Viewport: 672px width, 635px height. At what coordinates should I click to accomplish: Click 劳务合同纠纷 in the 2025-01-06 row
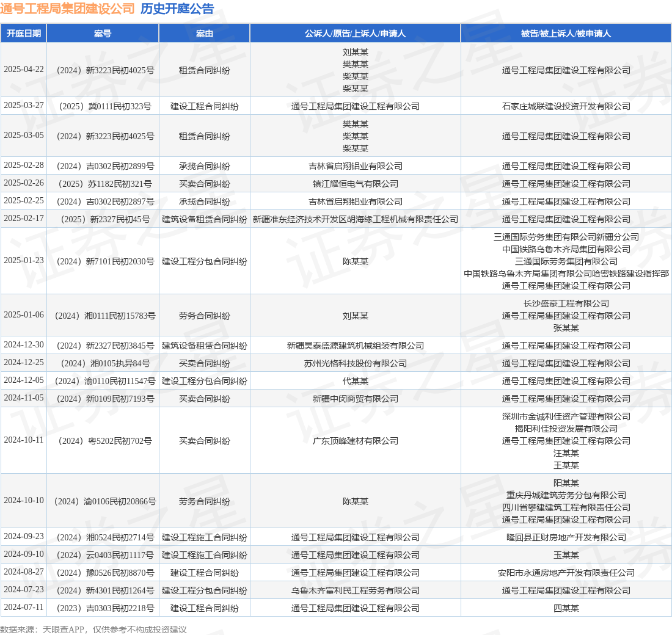[x=205, y=316]
